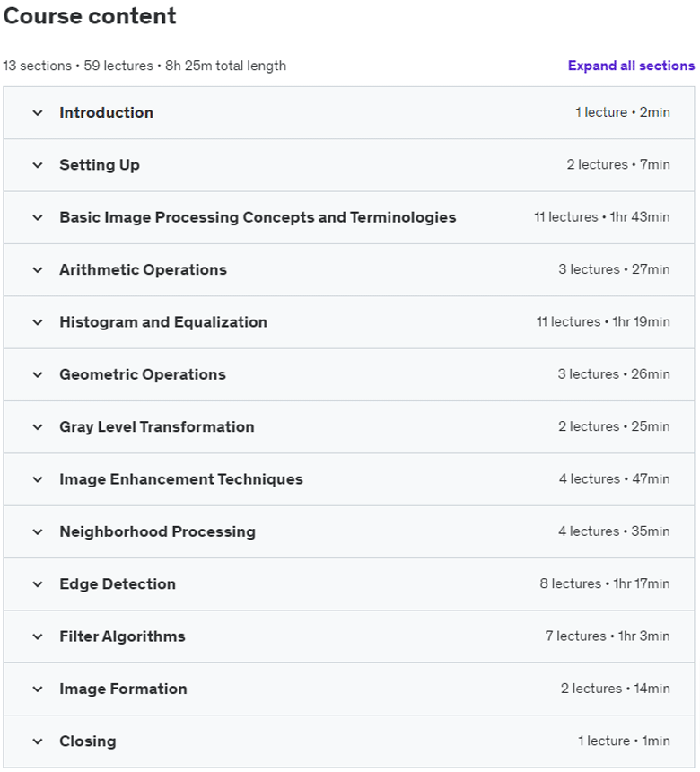Open the Closing section title
Image resolution: width=700 pixels, height=772 pixels.
click(x=88, y=741)
